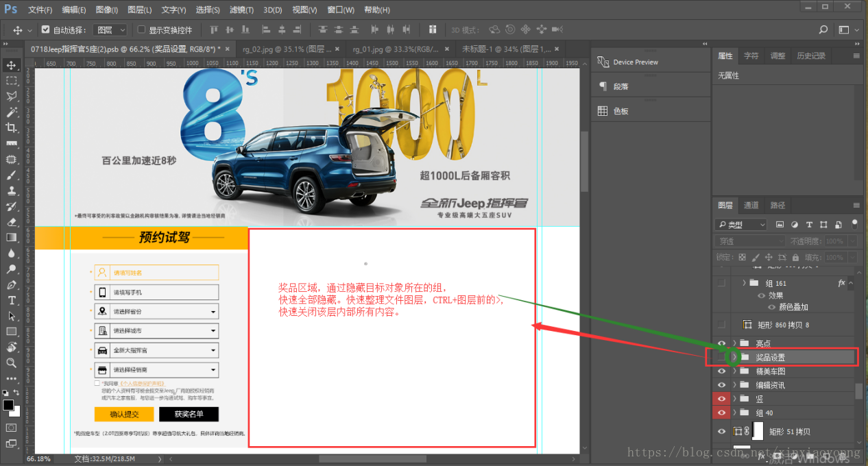
Task: Select the Rectangle shape tool
Action: [11, 332]
